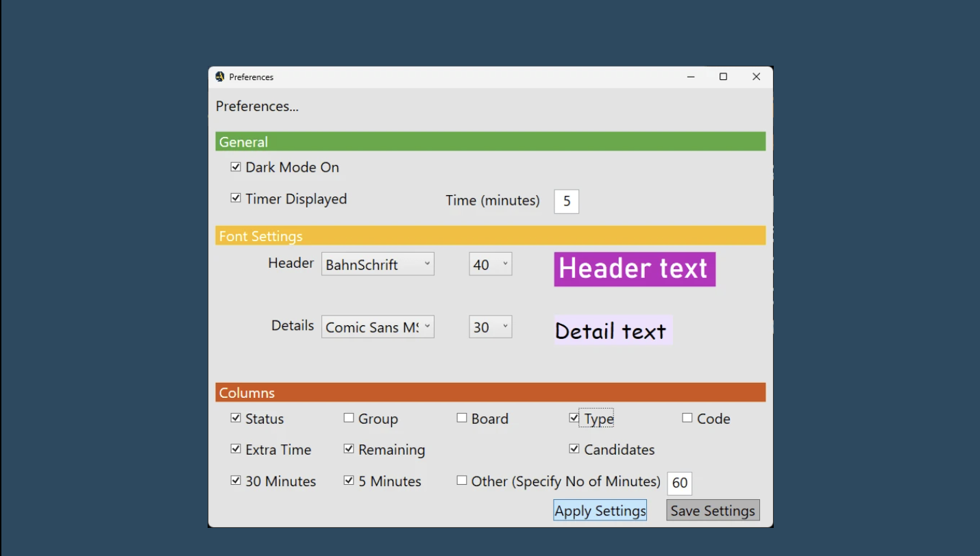Disable the Dark Mode On checkbox

[236, 167]
